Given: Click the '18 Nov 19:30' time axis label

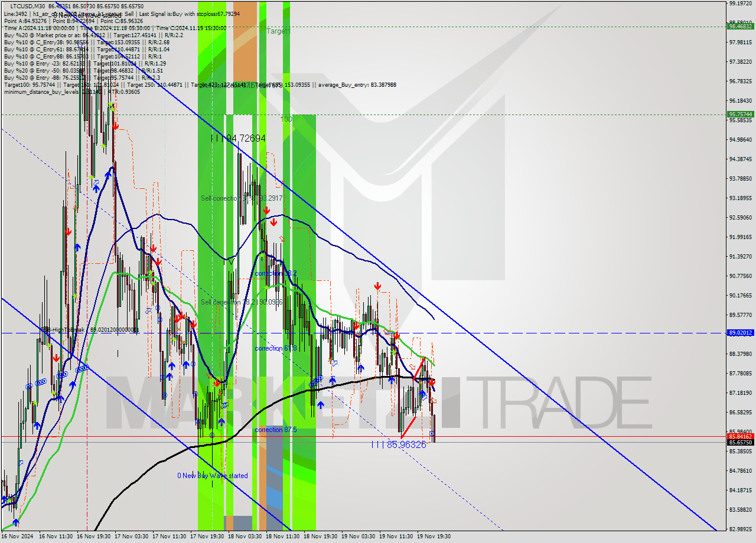Looking at the screenshot, I should 321,537.
